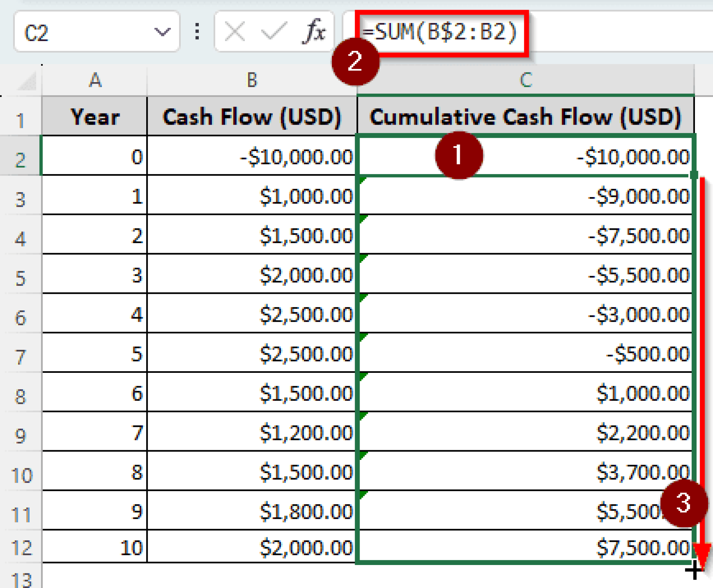Click the Select All triangle above row headers

pyautogui.click(x=26, y=80)
